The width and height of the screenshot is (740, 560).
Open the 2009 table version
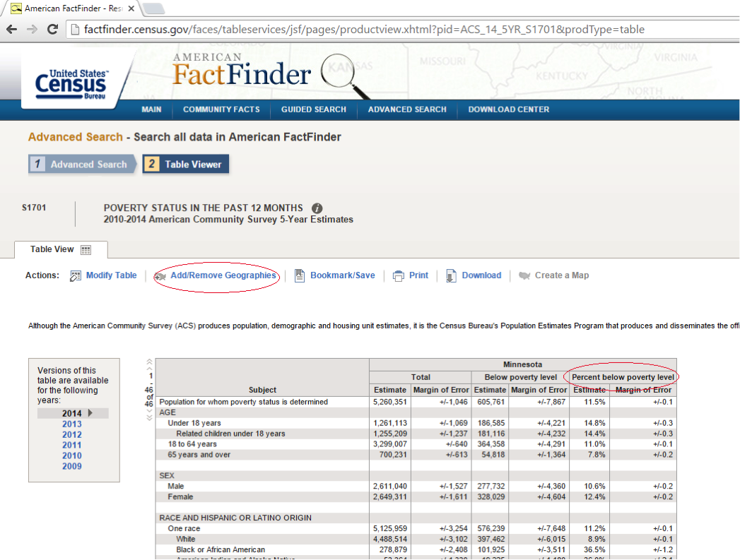71,466
